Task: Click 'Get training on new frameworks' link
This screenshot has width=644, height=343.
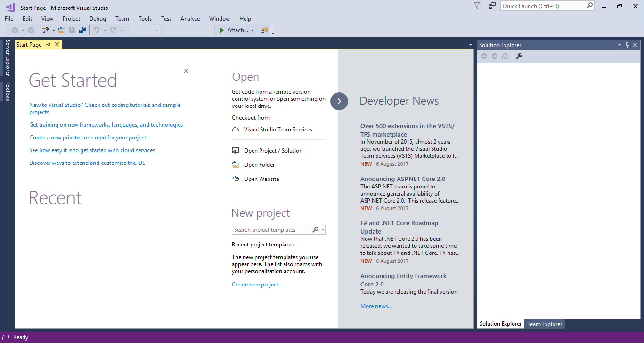Action: tap(106, 125)
